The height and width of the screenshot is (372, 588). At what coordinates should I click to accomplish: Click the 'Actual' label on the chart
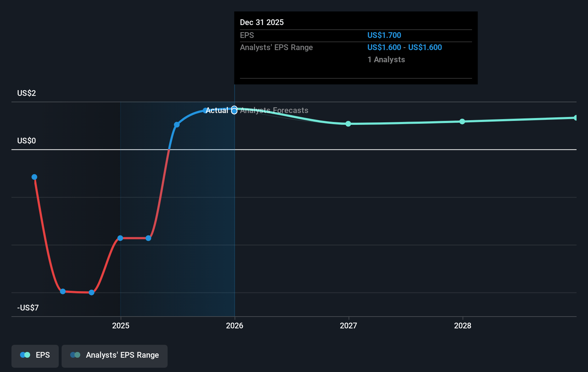click(217, 111)
